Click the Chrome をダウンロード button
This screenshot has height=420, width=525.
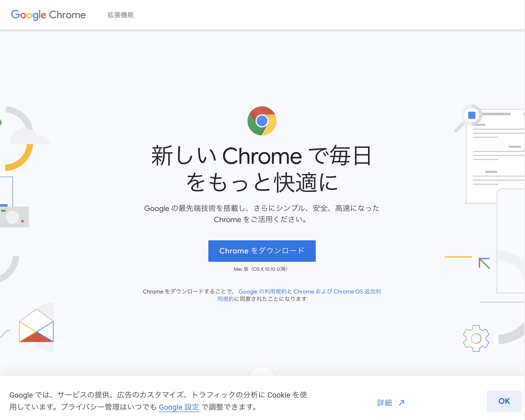(262, 251)
